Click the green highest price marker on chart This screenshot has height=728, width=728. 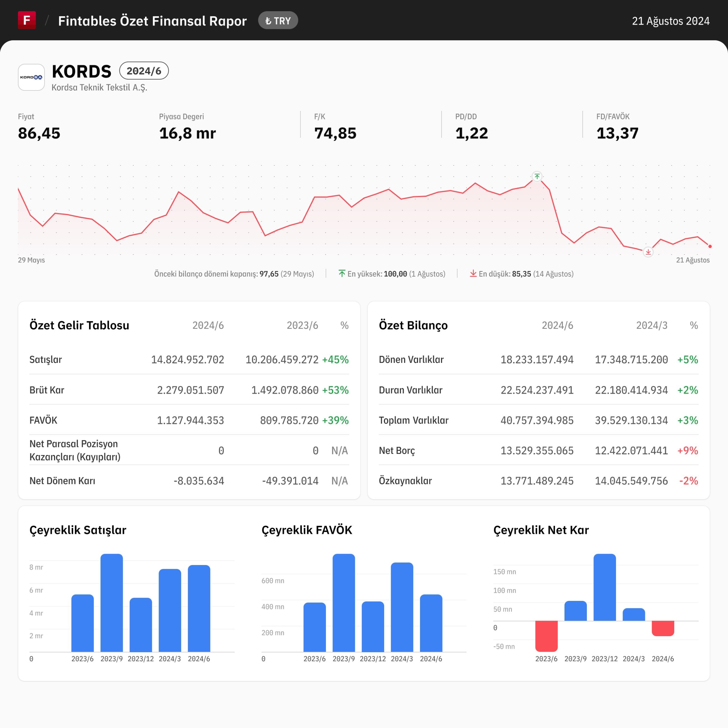coord(537,176)
